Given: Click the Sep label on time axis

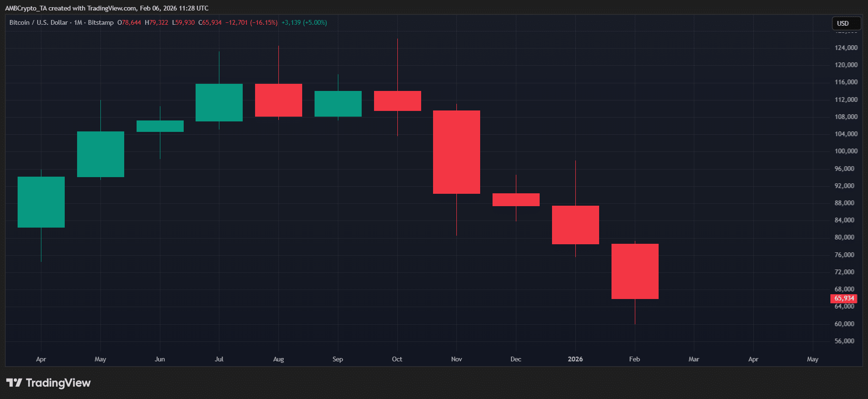Looking at the screenshot, I should 338,359.
